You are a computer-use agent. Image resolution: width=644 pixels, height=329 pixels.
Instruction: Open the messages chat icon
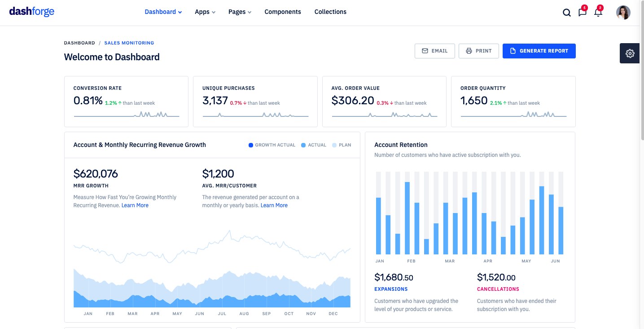click(x=583, y=13)
